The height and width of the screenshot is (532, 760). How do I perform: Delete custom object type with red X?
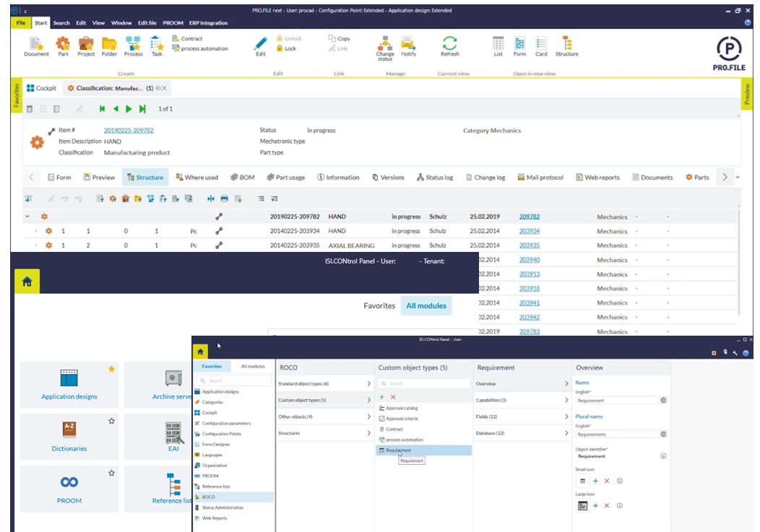tap(393, 397)
